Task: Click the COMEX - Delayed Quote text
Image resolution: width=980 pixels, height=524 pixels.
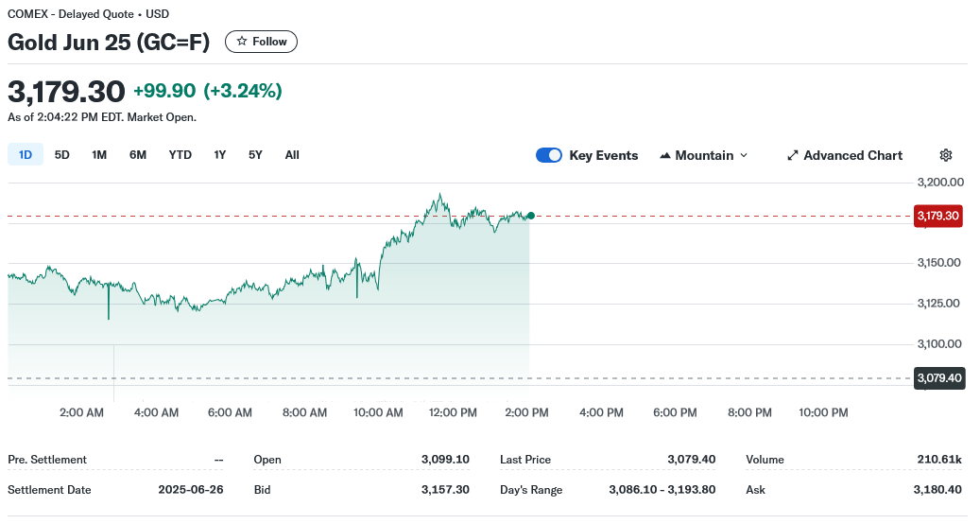Action: (x=71, y=14)
